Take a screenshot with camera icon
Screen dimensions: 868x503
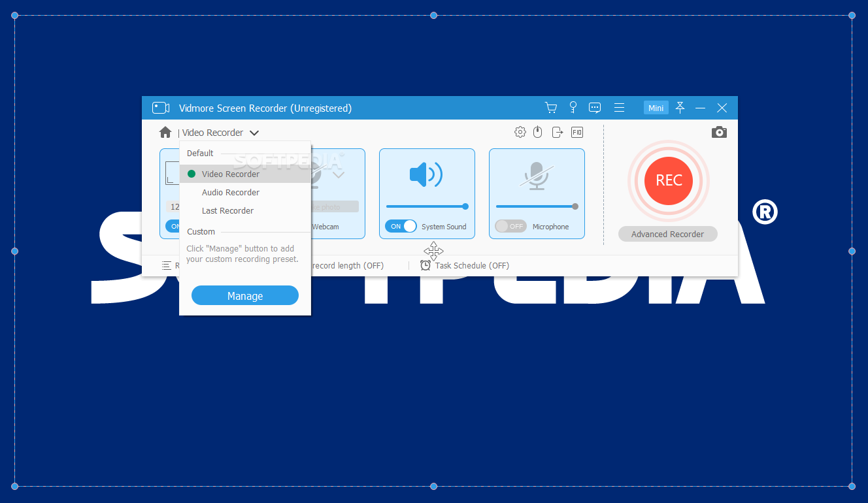click(719, 132)
